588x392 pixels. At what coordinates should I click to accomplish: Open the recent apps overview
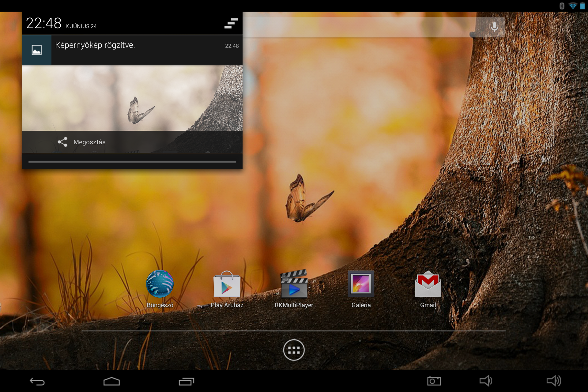pos(186,381)
